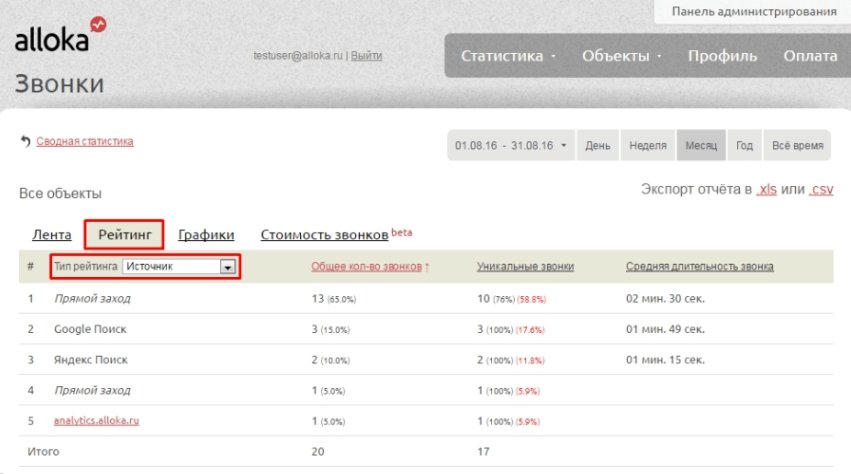851x474 pixels.
Task: Click the back arrow beside Сводная статистика
Action: (x=25, y=142)
